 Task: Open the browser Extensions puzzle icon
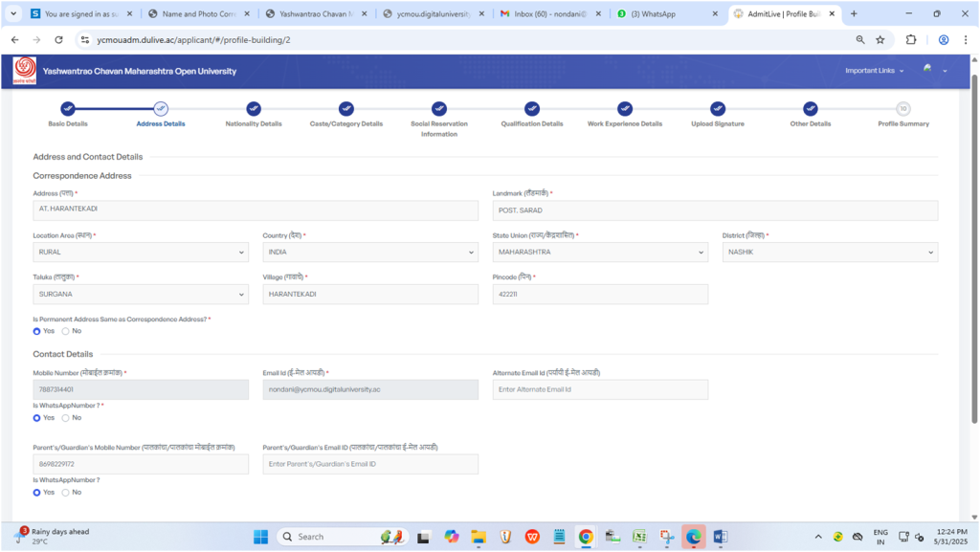(910, 40)
